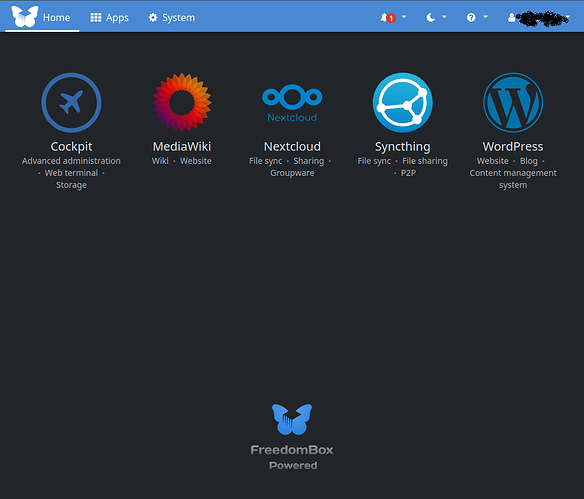Click 'Advanced administration' tag under Cockpit

tap(71, 161)
